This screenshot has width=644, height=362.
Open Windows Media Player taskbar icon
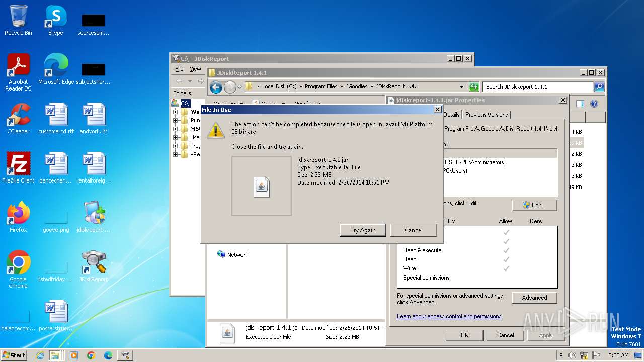tap(73, 355)
